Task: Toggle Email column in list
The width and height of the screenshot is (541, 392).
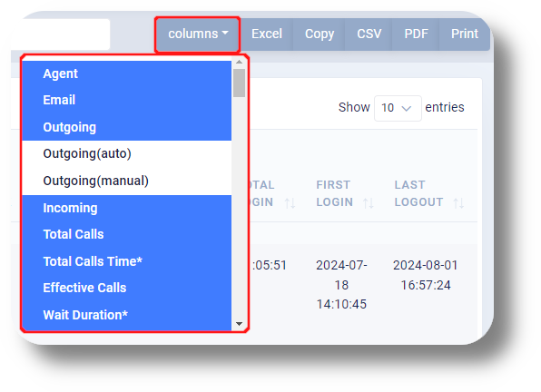Action: point(126,100)
